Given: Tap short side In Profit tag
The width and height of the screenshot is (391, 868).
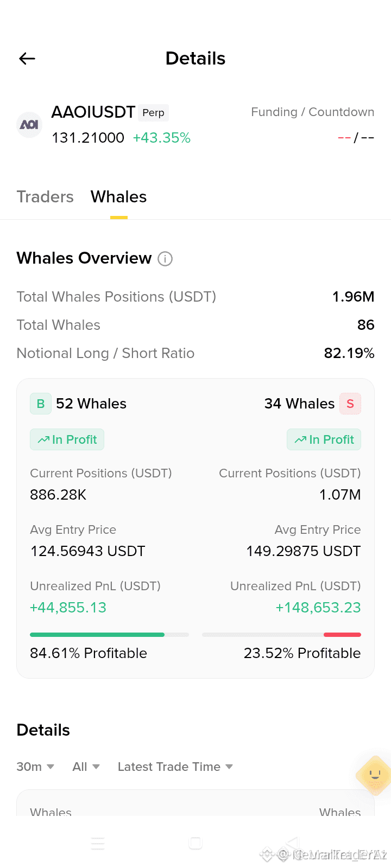Looking at the screenshot, I should tap(324, 439).
